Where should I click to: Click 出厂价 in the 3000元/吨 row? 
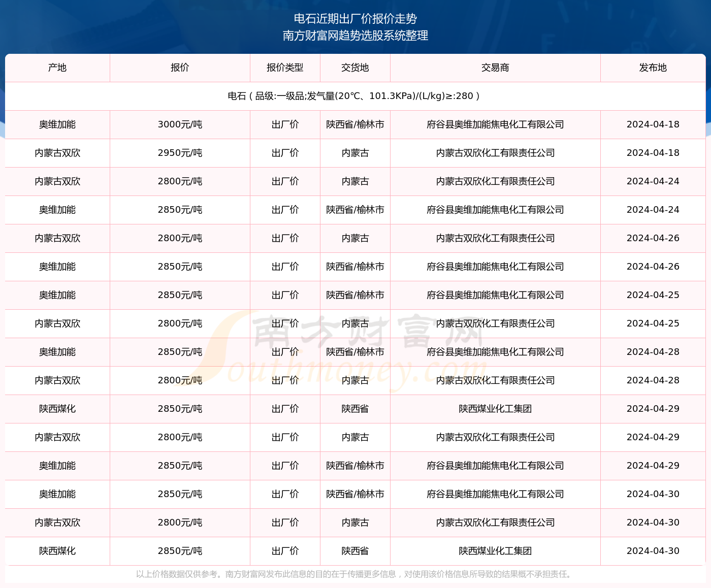(285, 124)
